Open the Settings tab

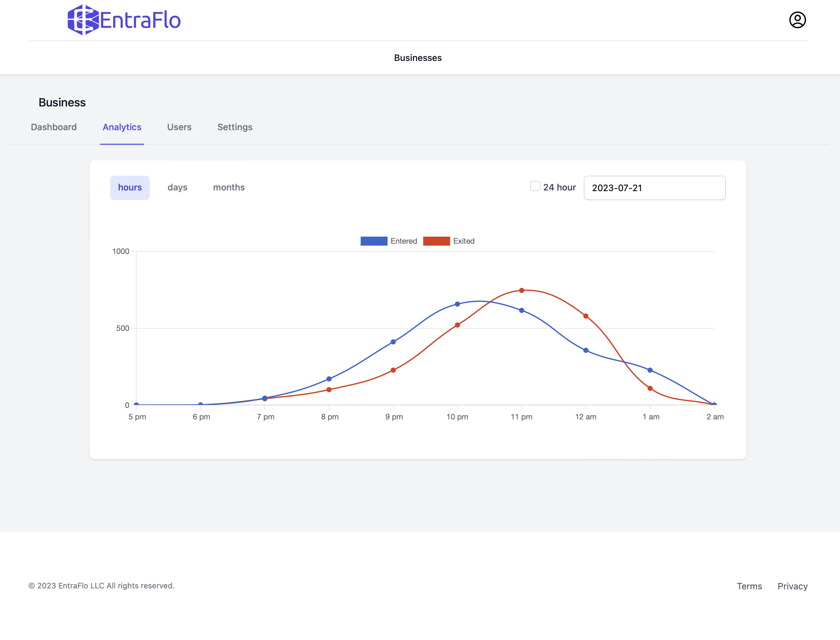click(x=235, y=127)
